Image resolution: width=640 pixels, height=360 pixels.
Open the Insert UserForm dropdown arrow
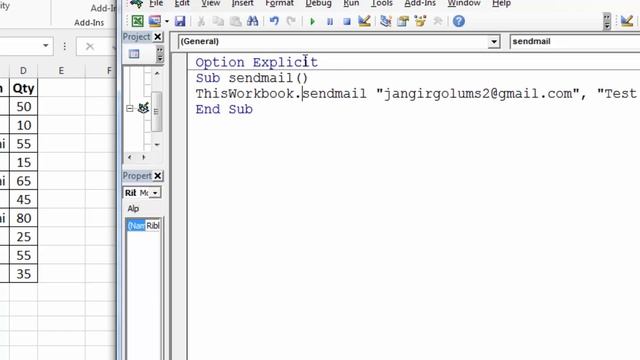pos(167,21)
